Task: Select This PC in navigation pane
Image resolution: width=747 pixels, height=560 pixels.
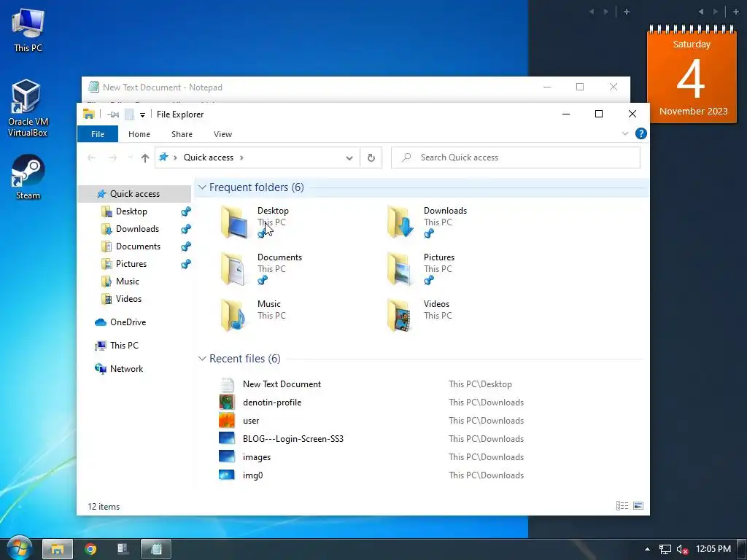Action: click(x=124, y=346)
